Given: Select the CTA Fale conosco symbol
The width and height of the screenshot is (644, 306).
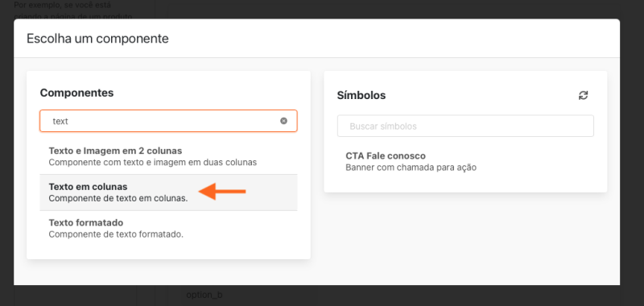Looking at the screenshot, I should (x=465, y=161).
